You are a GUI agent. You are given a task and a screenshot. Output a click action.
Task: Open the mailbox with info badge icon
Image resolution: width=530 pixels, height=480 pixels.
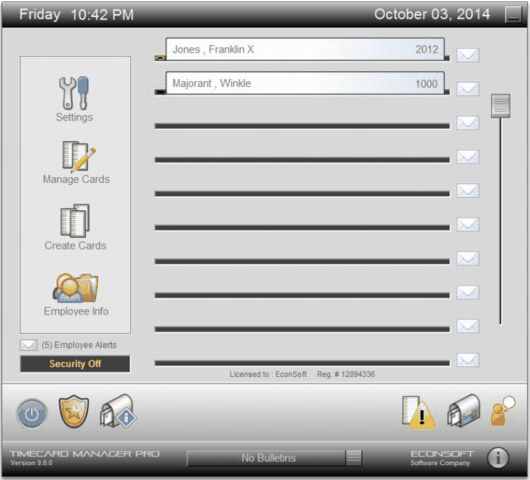118,411
